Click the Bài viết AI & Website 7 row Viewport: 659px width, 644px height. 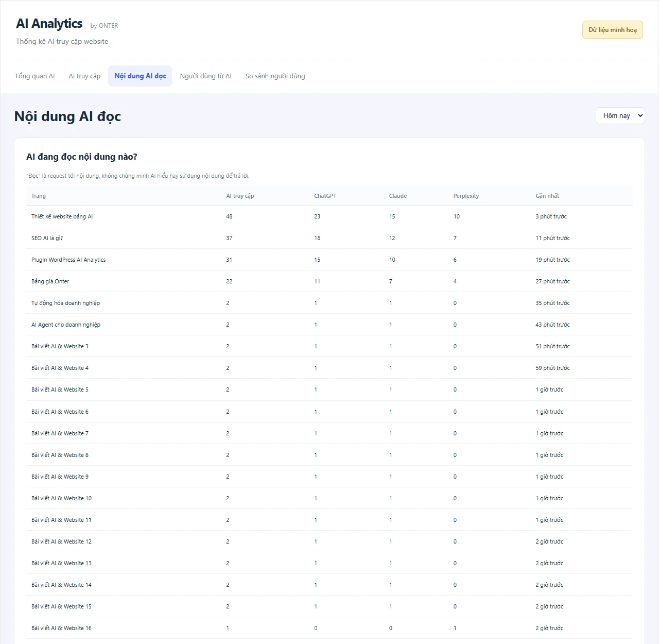pyautogui.click(x=329, y=433)
